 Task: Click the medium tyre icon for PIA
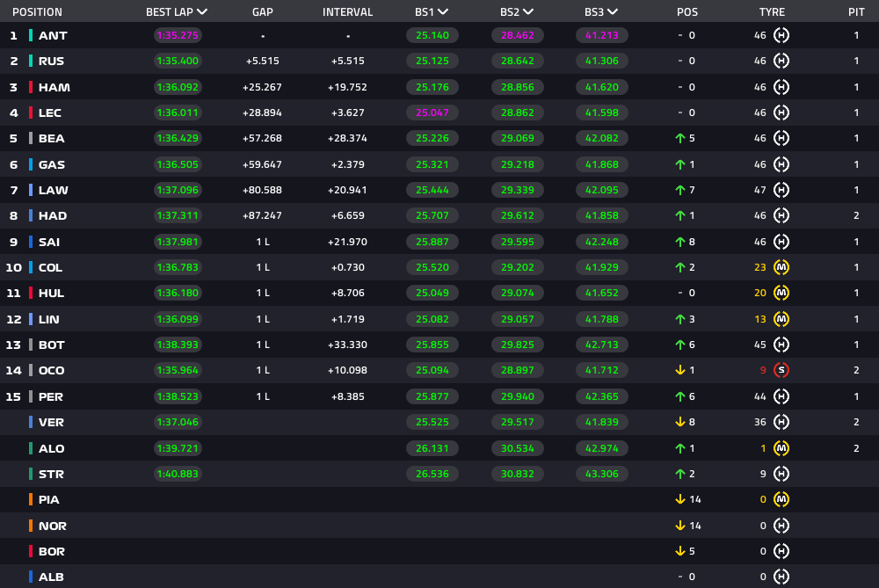(x=781, y=499)
